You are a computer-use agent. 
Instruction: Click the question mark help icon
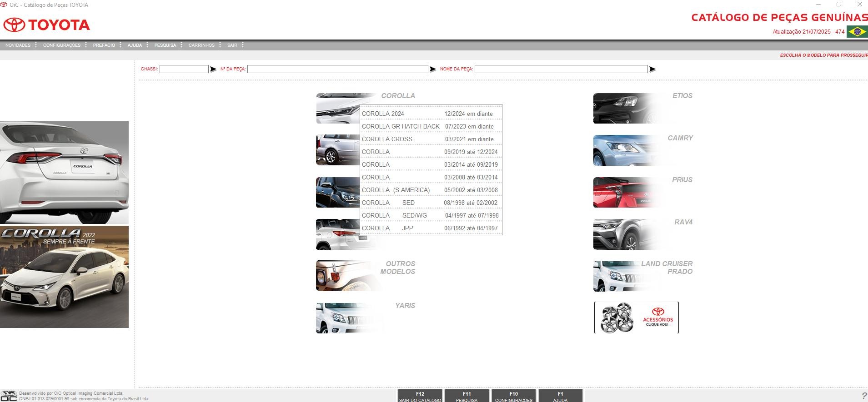click(863, 396)
